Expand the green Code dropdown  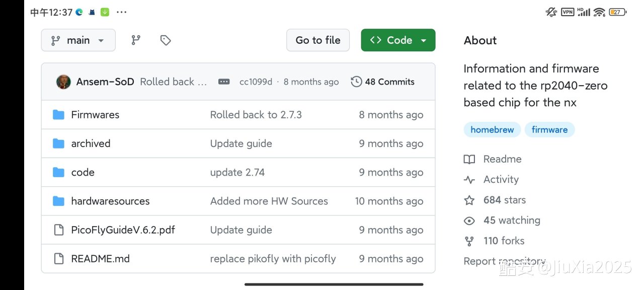(398, 40)
